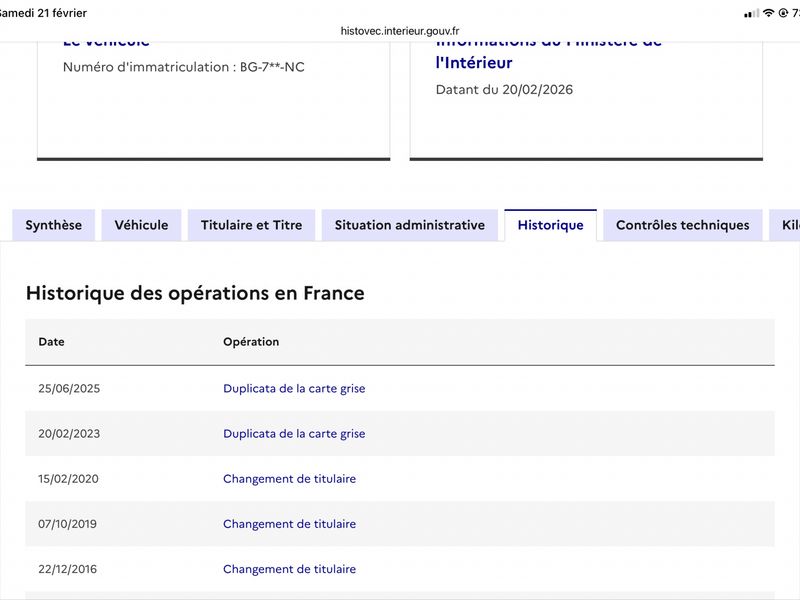The width and height of the screenshot is (800, 600).
Task: Tap the Wi-Fi status icon
Action: 768,13
